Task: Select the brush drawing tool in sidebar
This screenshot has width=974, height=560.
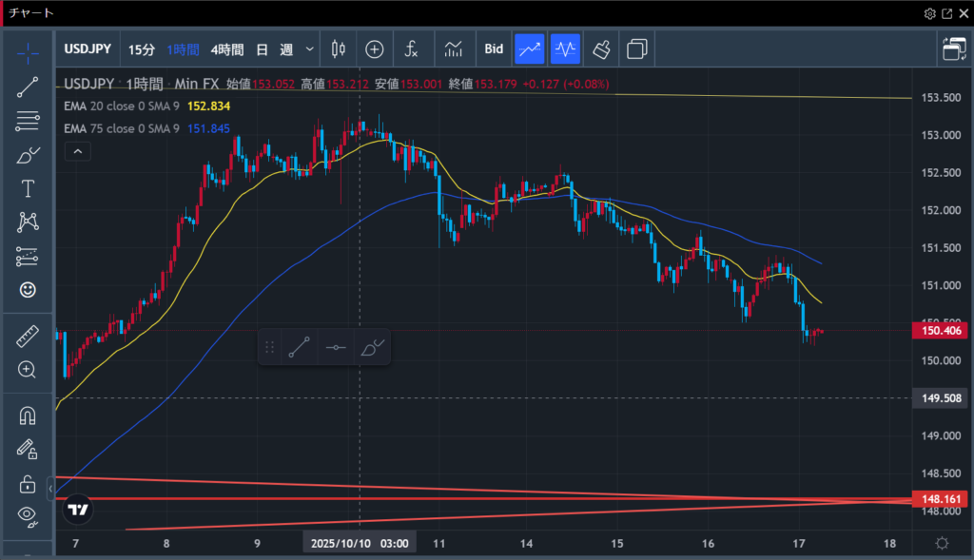Action: point(28,154)
